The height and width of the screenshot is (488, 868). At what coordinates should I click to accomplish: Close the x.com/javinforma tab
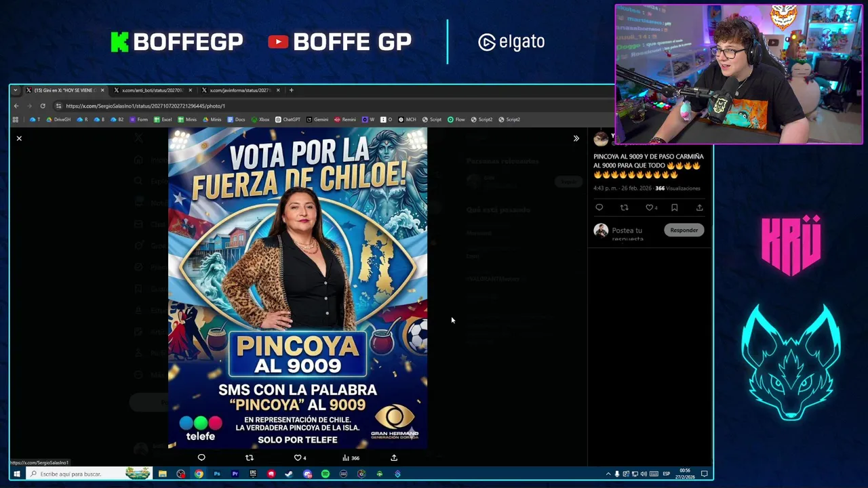pos(277,90)
